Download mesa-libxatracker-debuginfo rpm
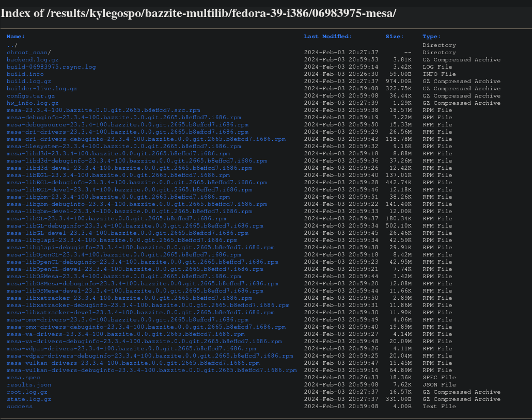 point(148,305)
